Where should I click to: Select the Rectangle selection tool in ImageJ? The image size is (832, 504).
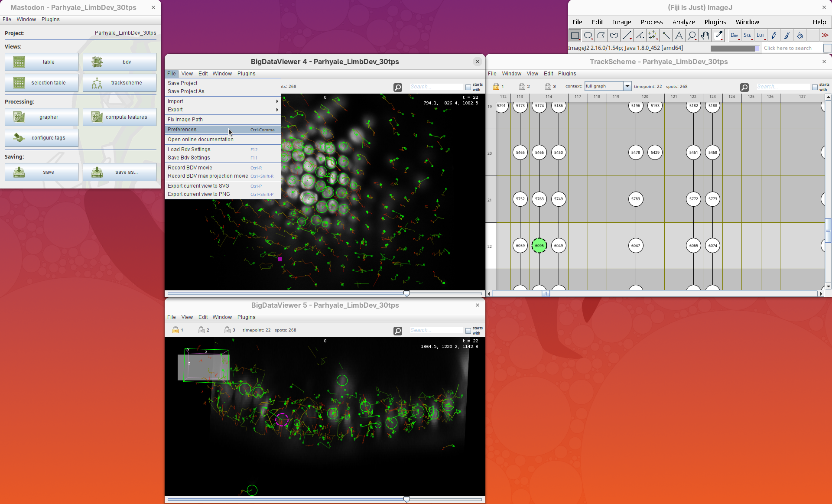coord(575,36)
